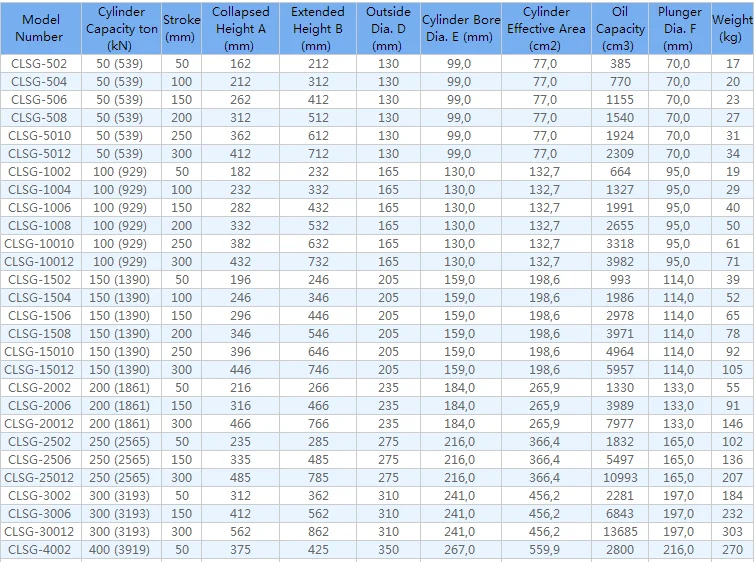Select the Outside Dia. D header
The height and width of the screenshot is (562, 756).
(x=387, y=28)
